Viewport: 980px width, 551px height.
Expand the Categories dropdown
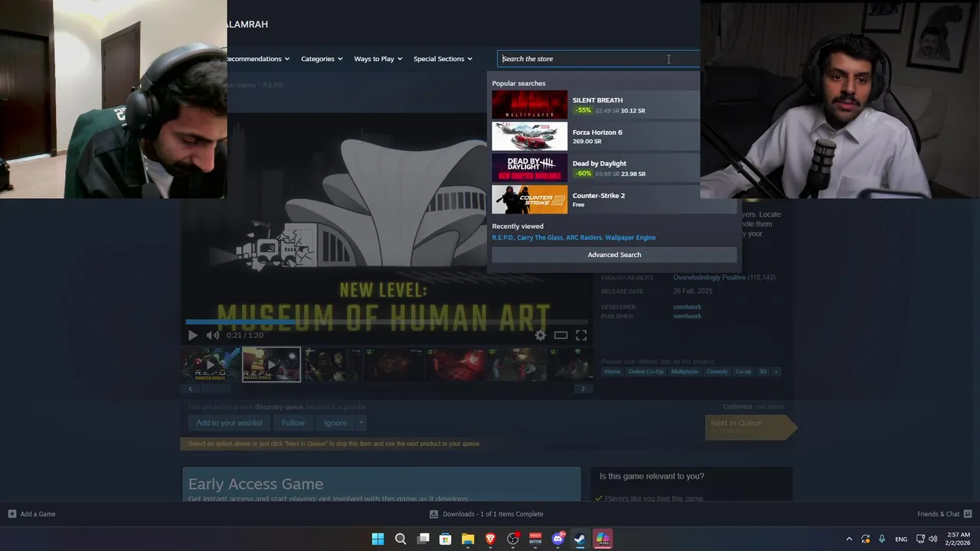click(x=322, y=59)
